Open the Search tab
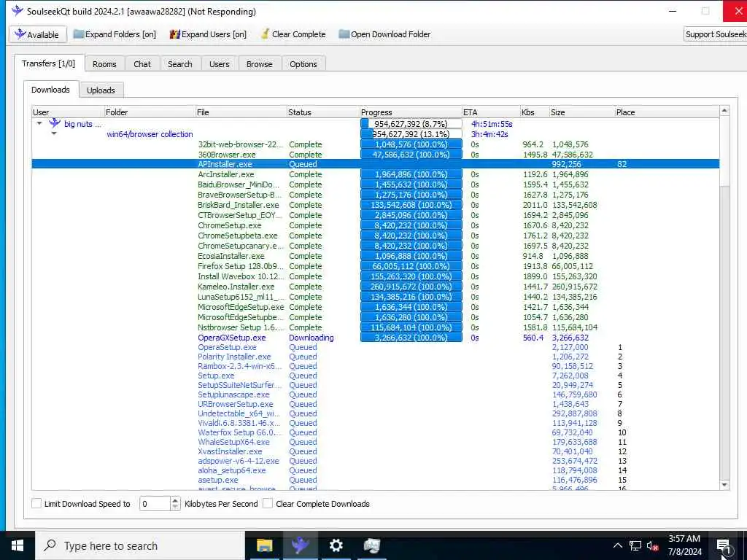747x560 pixels. (179, 64)
